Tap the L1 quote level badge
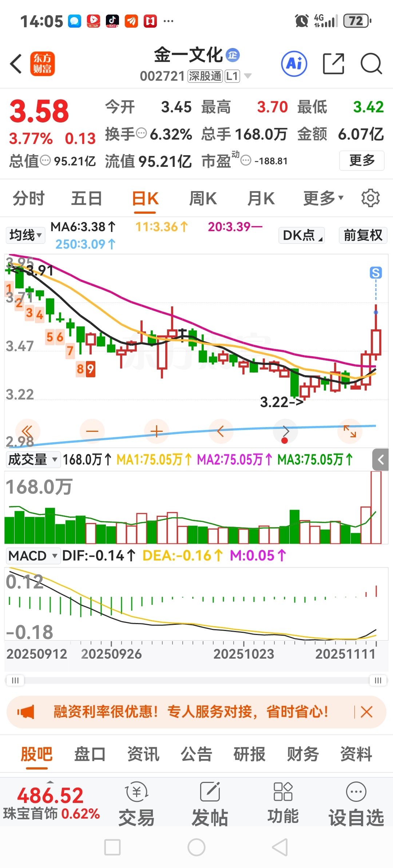The image size is (393, 868). point(233,76)
